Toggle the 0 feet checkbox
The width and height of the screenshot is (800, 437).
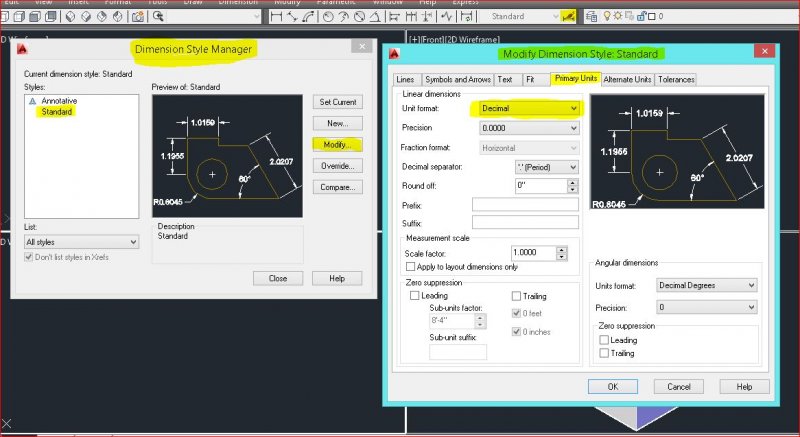(x=516, y=313)
